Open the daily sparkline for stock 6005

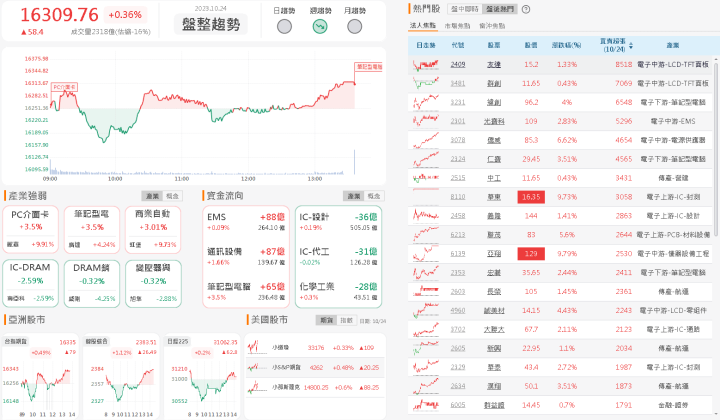[425, 405]
